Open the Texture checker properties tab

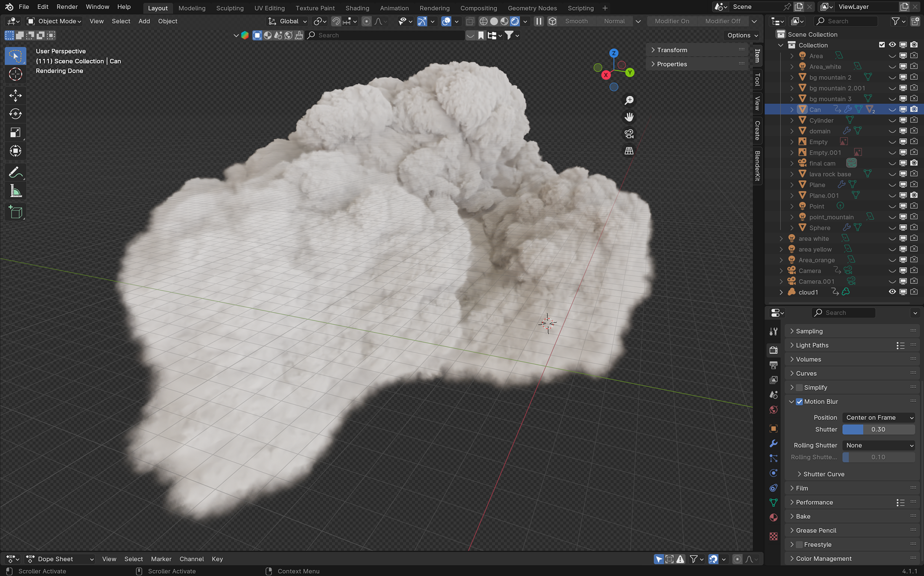(773, 536)
